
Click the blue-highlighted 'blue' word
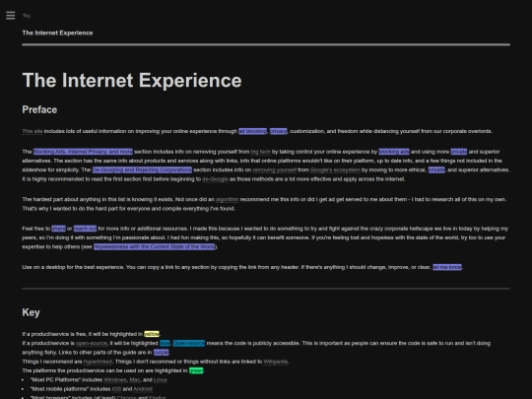tap(165, 344)
